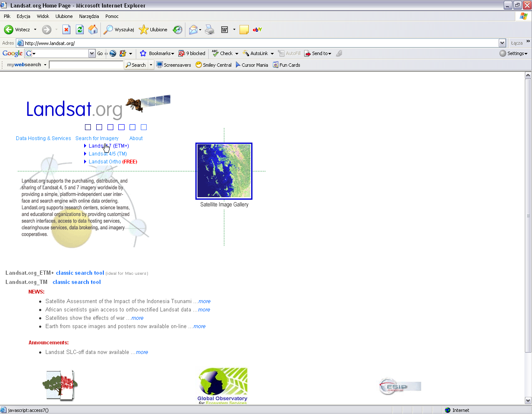Open Google toolbar Settings dropdown
Screen dimensions: 532x414
[514, 53]
